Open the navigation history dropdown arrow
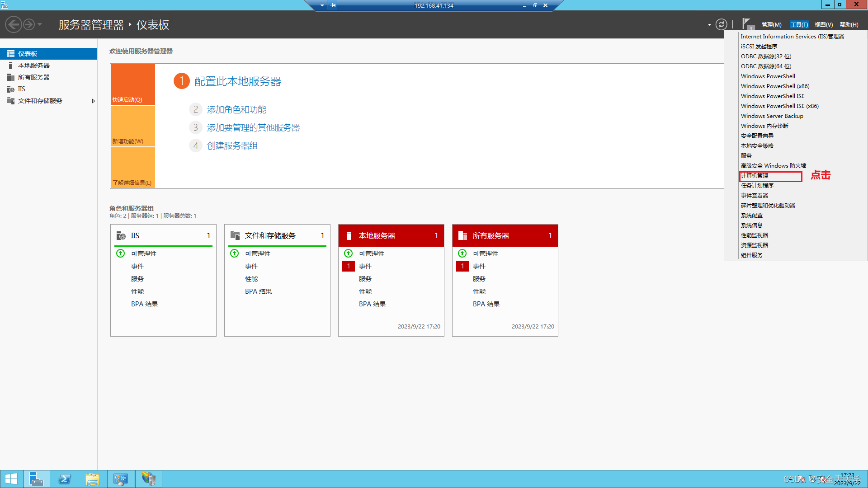The width and height of the screenshot is (868, 488). point(40,24)
